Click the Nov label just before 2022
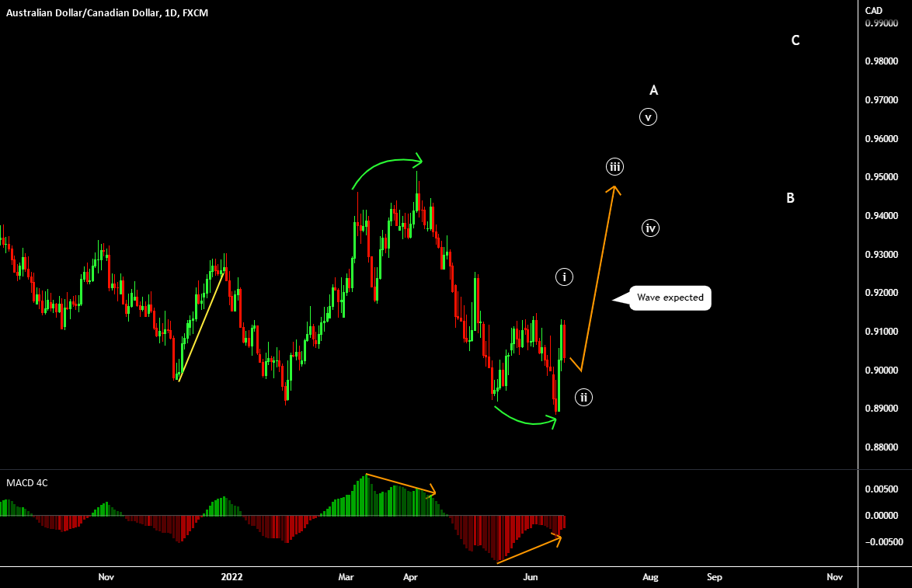 tap(106, 577)
